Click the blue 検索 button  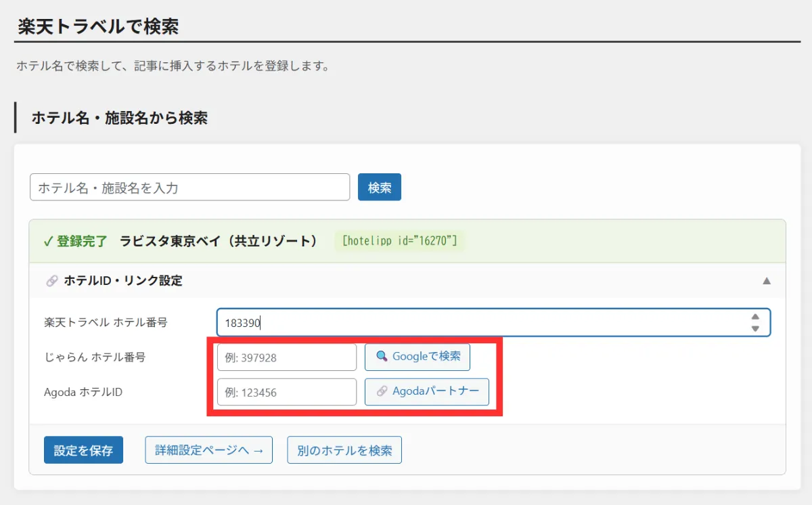coord(380,188)
